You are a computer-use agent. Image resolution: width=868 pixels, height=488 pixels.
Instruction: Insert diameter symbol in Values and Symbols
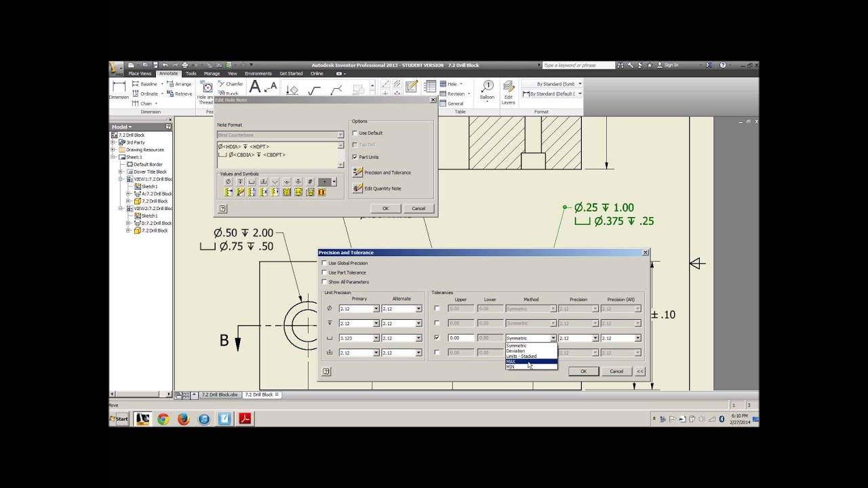[x=228, y=182]
